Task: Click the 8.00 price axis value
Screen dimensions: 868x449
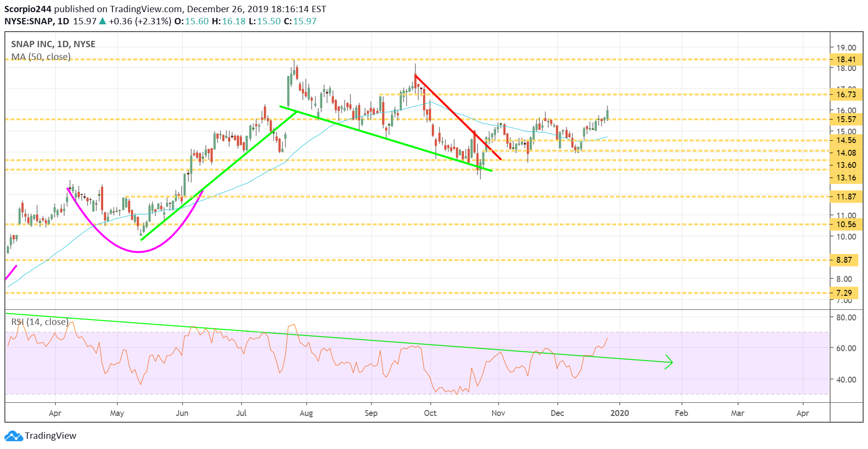Action: click(844, 279)
